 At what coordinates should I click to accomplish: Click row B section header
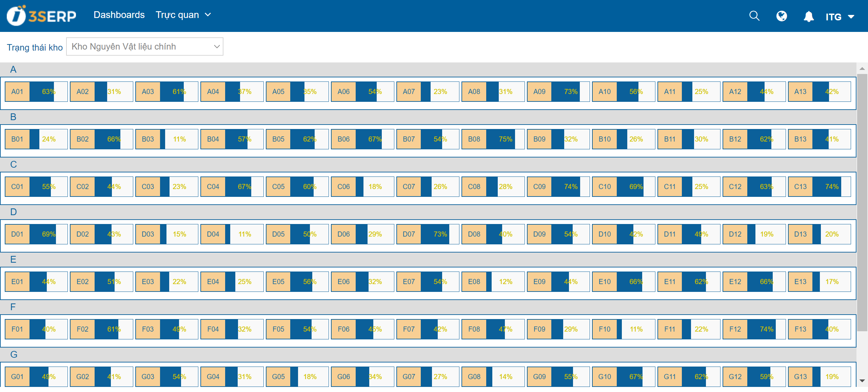click(x=13, y=117)
